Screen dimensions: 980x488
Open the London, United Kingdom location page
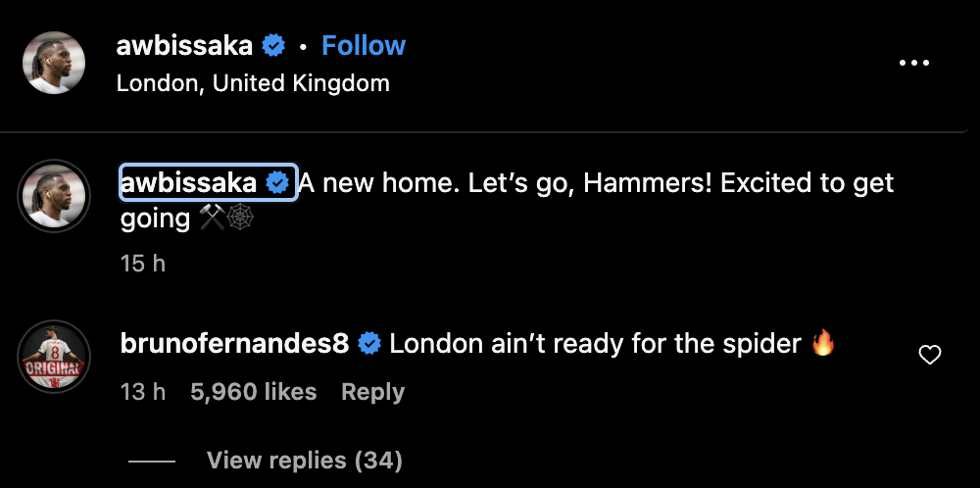[x=253, y=83]
